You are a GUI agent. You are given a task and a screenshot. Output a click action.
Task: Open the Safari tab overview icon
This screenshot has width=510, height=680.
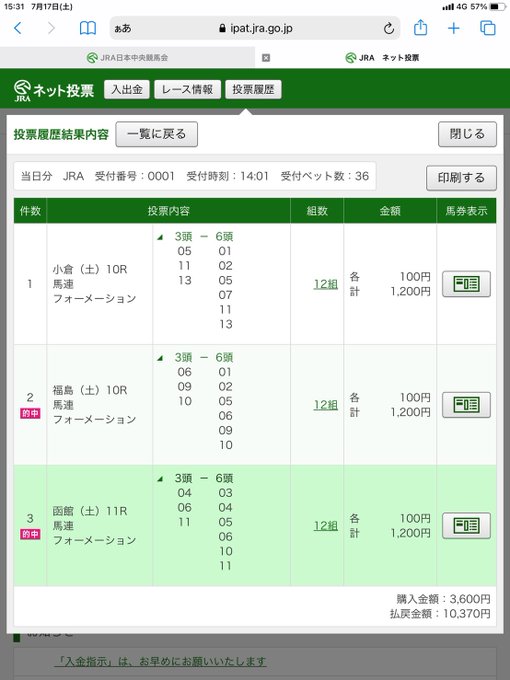[487, 28]
